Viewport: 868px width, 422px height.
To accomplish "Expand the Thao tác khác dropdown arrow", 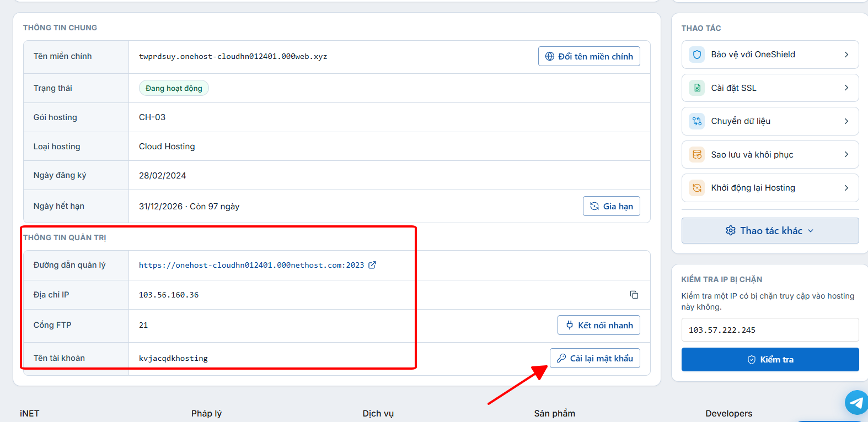I will (811, 231).
